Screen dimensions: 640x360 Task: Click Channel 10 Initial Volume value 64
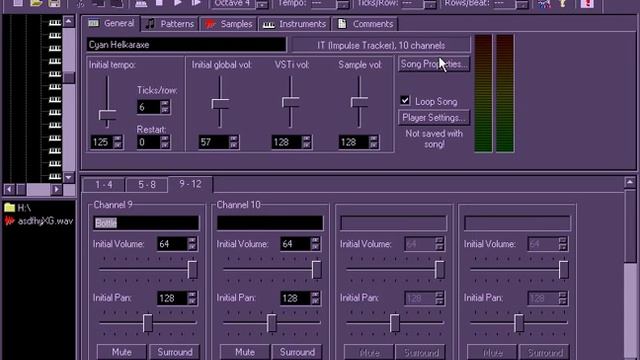point(295,244)
